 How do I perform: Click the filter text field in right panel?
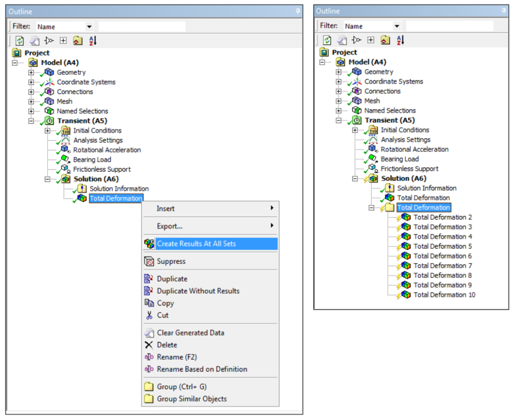tap(449, 26)
